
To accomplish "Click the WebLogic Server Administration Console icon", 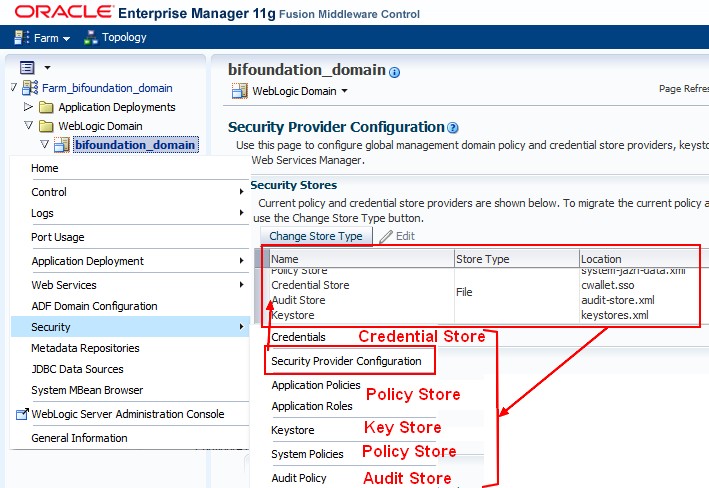I will click(22, 414).
